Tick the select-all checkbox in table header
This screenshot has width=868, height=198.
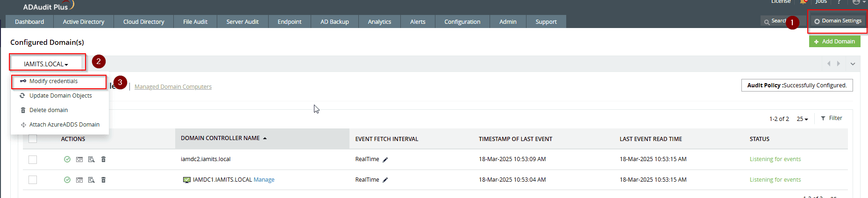[33, 139]
